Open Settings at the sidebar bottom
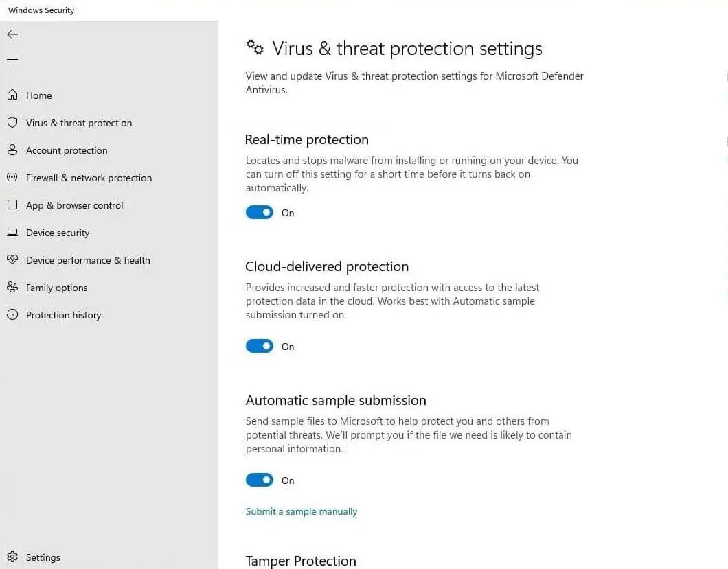The height and width of the screenshot is (569, 728). click(x=43, y=557)
